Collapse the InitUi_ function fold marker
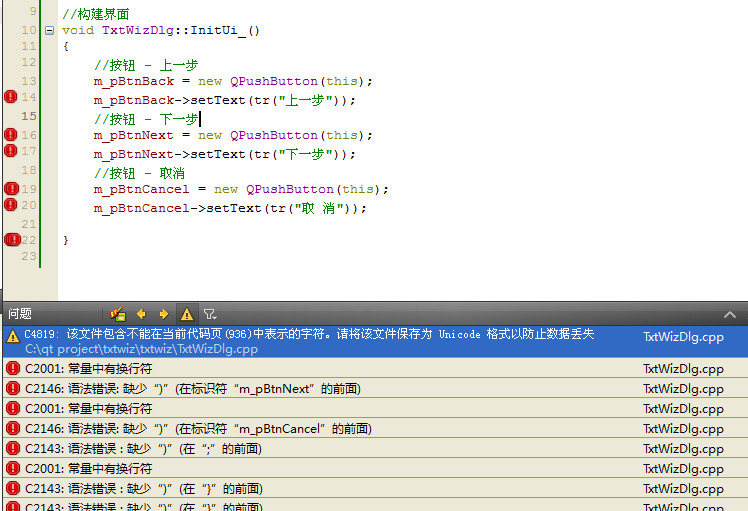The width and height of the screenshot is (748, 511). [x=50, y=30]
